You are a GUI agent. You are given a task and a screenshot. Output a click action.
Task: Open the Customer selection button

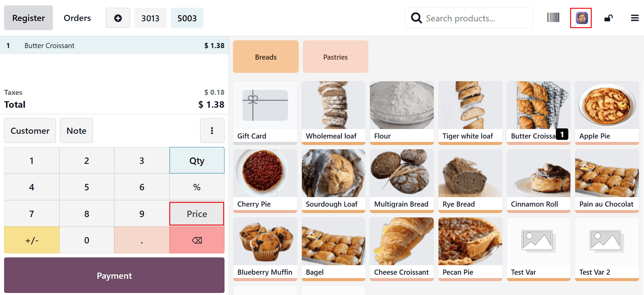click(x=30, y=130)
